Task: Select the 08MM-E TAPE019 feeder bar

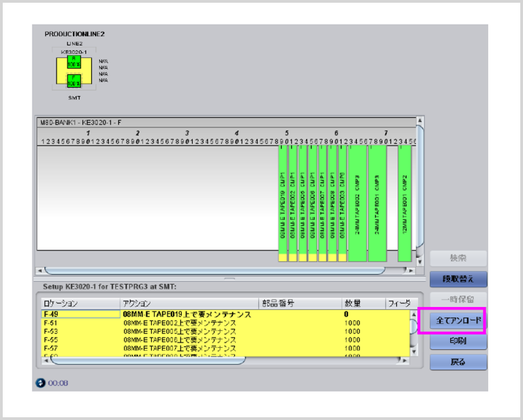Action: click(x=283, y=204)
